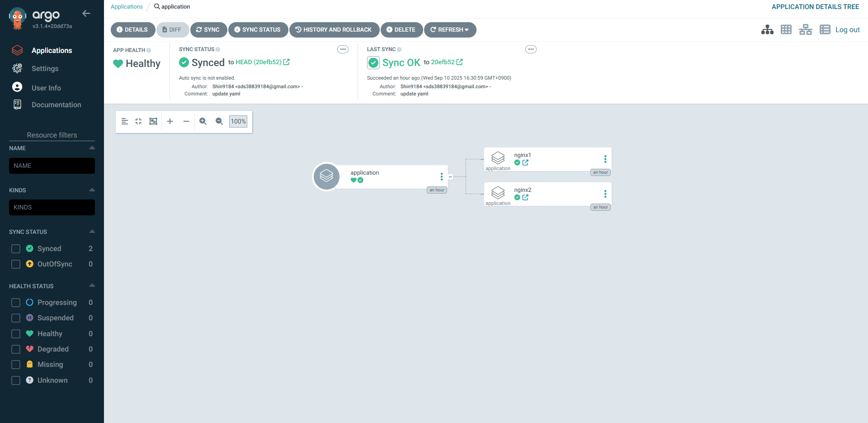
Task: Open Documentation in the sidebar
Action: [x=56, y=105]
